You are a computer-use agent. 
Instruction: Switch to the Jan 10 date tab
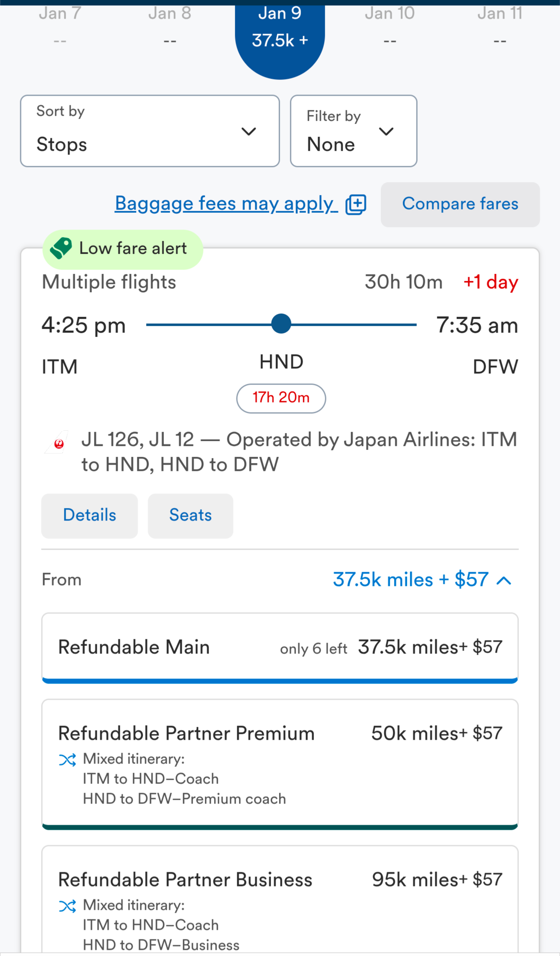point(389,26)
